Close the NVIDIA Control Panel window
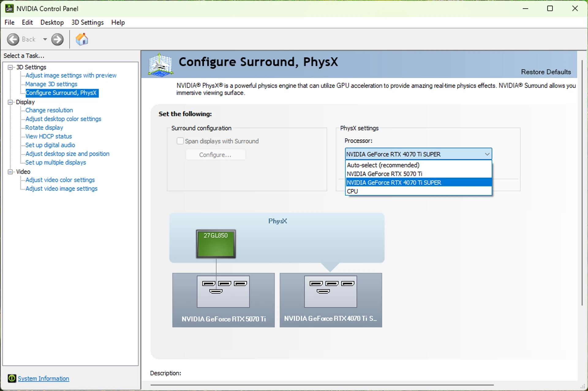This screenshot has height=391, width=588. [x=575, y=9]
